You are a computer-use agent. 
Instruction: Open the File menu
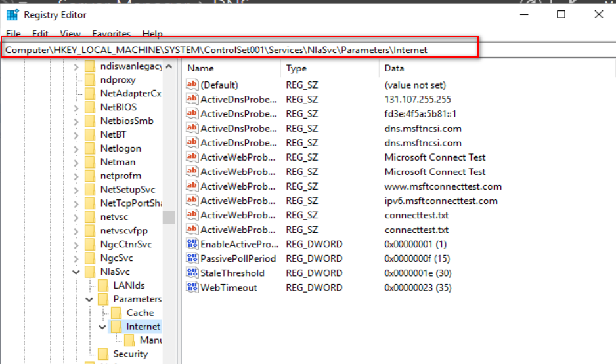click(13, 33)
